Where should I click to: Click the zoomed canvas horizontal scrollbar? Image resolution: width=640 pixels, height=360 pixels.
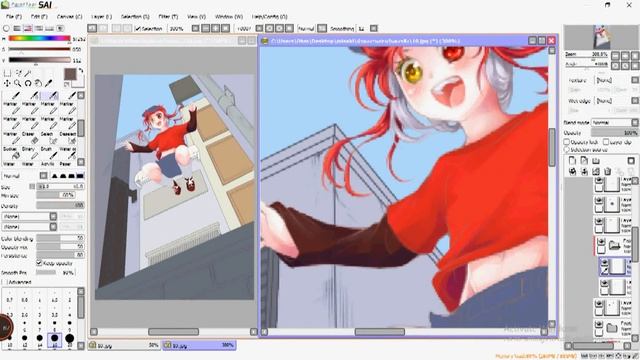point(380,332)
